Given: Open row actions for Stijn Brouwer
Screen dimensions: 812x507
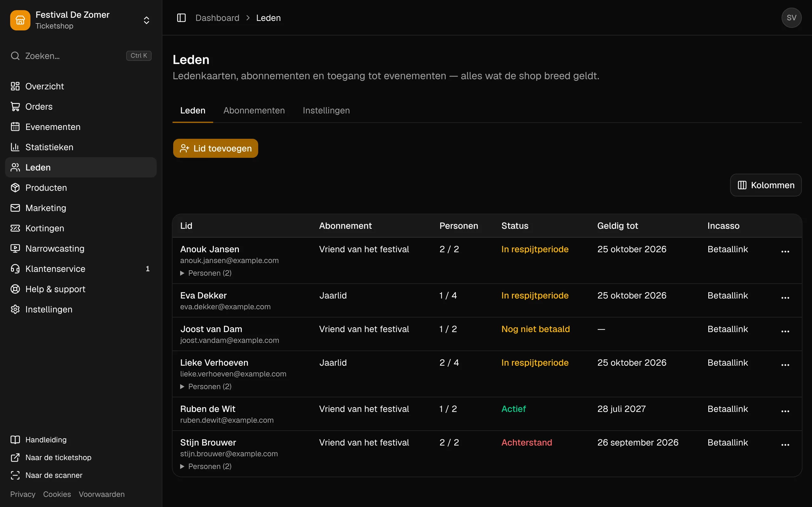Looking at the screenshot, I should tap(785, 445).
